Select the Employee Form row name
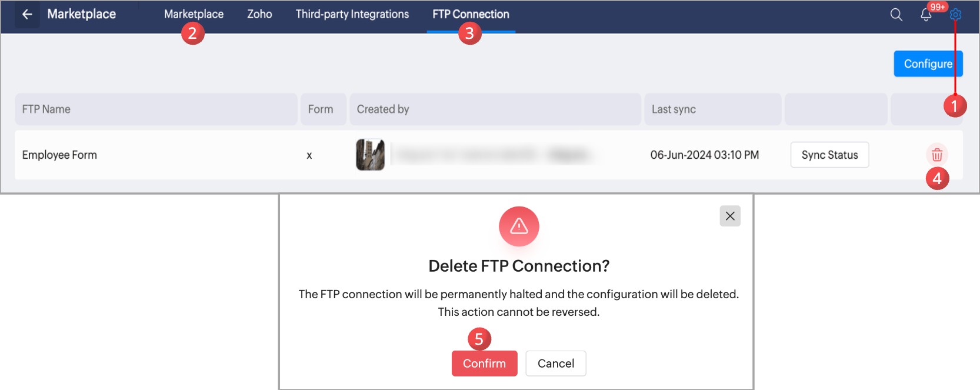980x390 pixels. coord(59,155)
